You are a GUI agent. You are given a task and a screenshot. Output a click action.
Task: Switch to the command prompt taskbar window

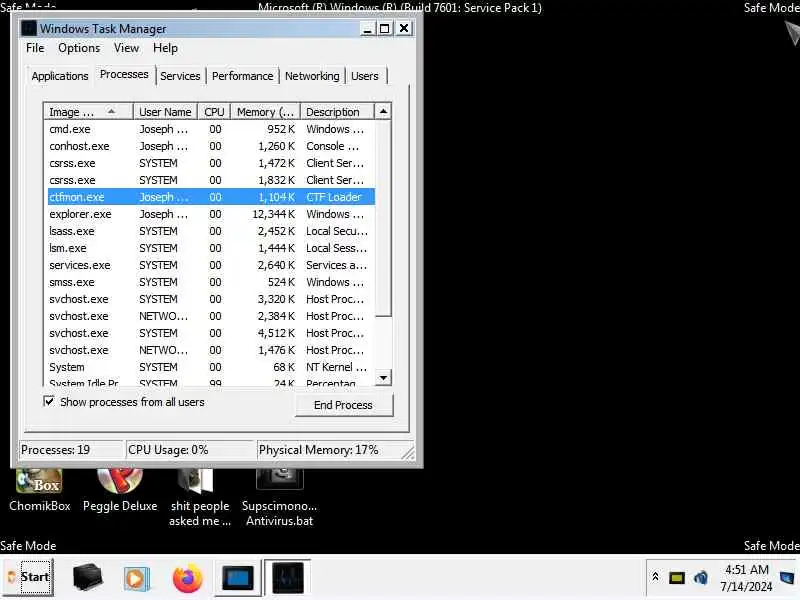click(x=237, y=578)
